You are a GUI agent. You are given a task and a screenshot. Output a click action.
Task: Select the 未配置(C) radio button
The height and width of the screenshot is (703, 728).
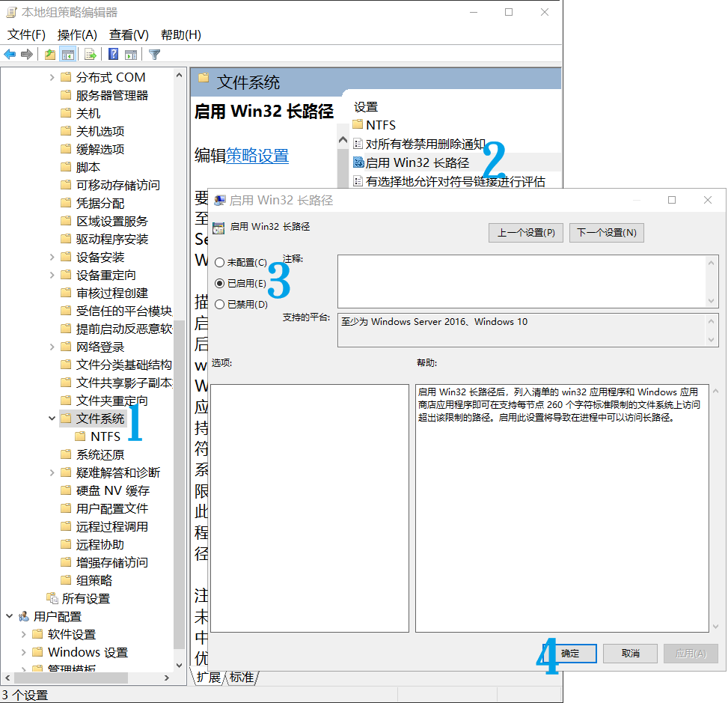point(220,263)
